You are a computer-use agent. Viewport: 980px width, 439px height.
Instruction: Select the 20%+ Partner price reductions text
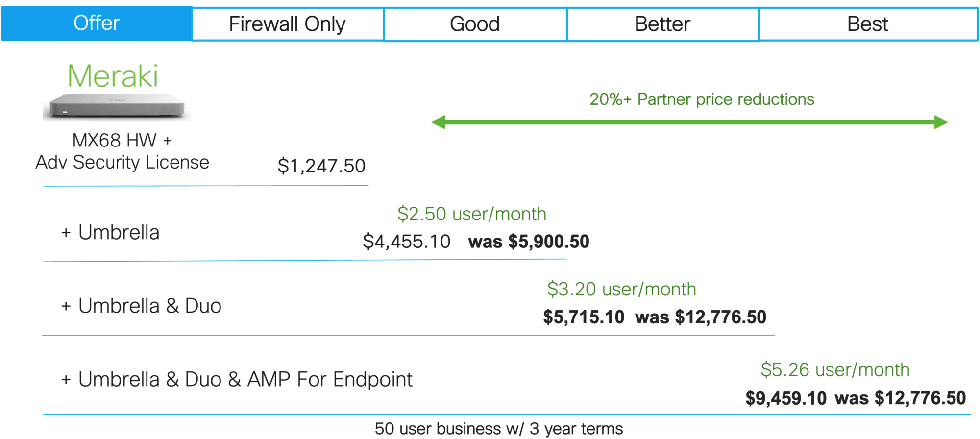[702, 99]
